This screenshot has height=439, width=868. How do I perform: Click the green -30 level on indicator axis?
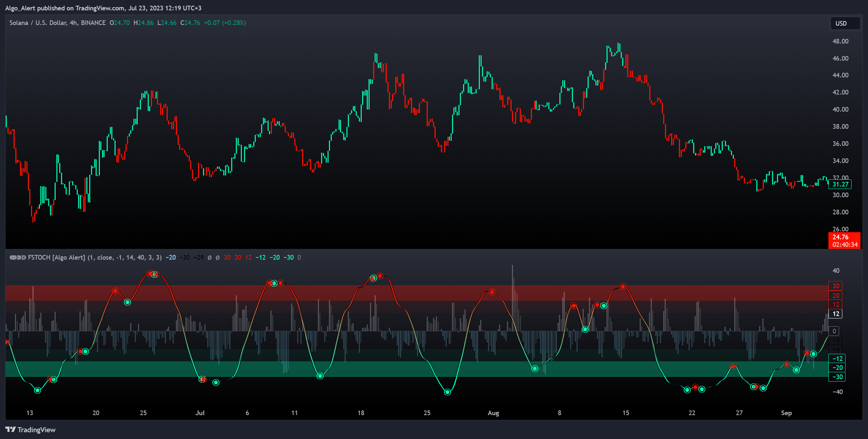click(837, 377)
